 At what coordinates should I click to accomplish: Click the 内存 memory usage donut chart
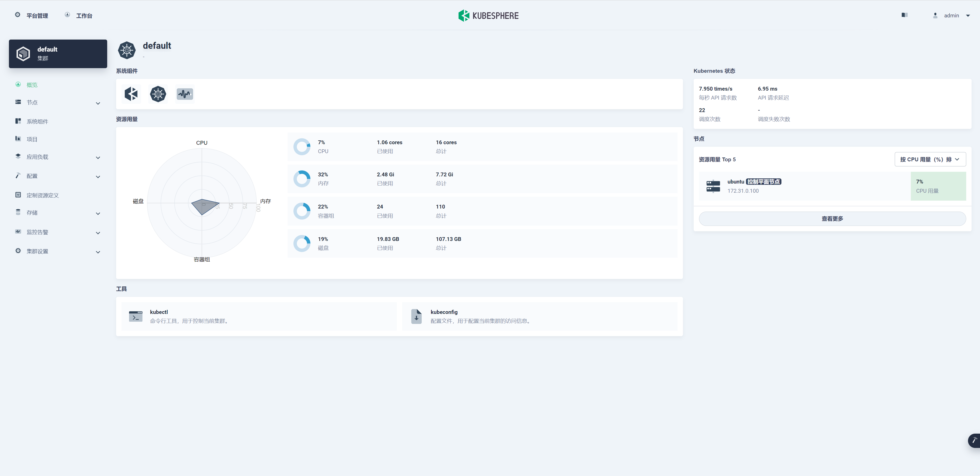[302, 179]
